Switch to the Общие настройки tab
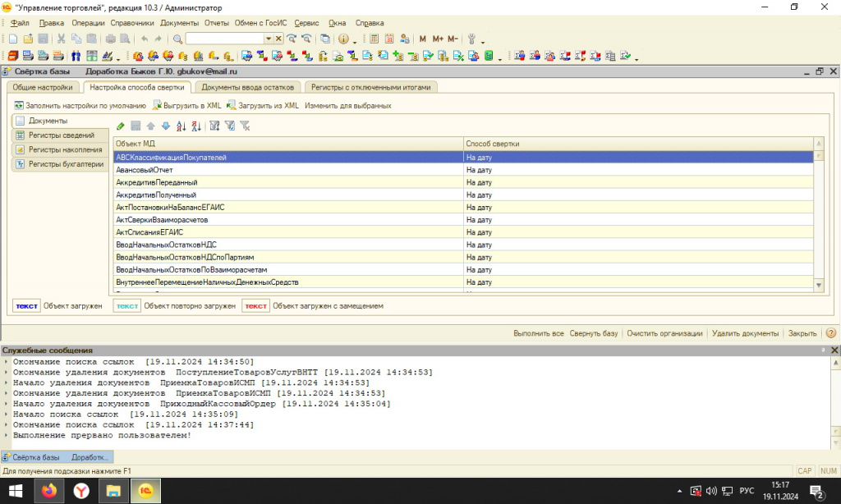 coord(43,87)
